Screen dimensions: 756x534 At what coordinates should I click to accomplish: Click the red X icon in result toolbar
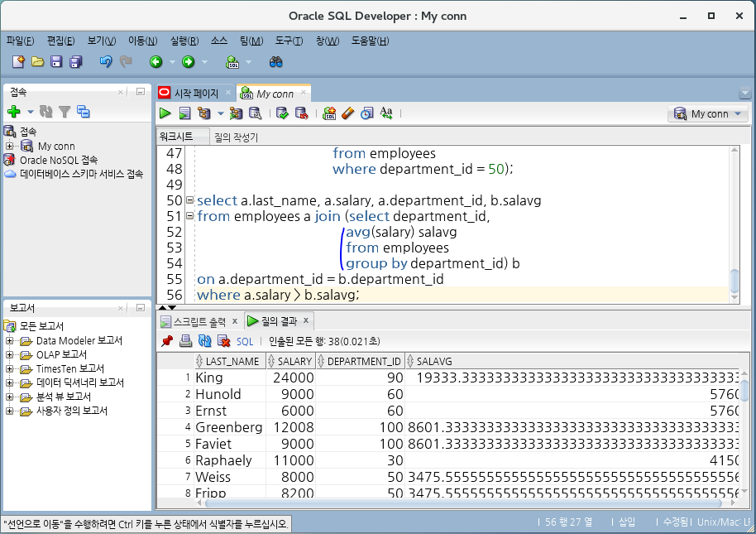(x=223, y=342)
